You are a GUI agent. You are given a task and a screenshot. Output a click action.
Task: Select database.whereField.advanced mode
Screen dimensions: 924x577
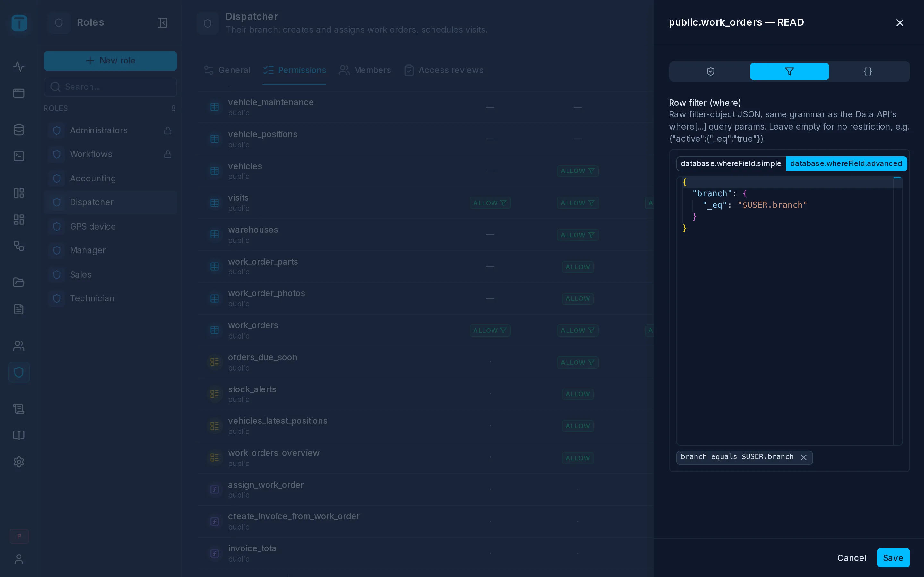coord(846,164)
